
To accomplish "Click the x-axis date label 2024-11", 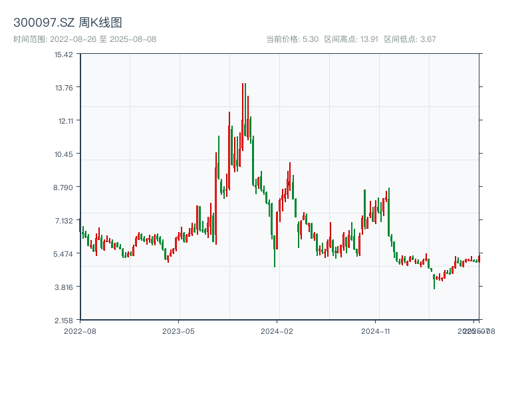I will (375, 331).
